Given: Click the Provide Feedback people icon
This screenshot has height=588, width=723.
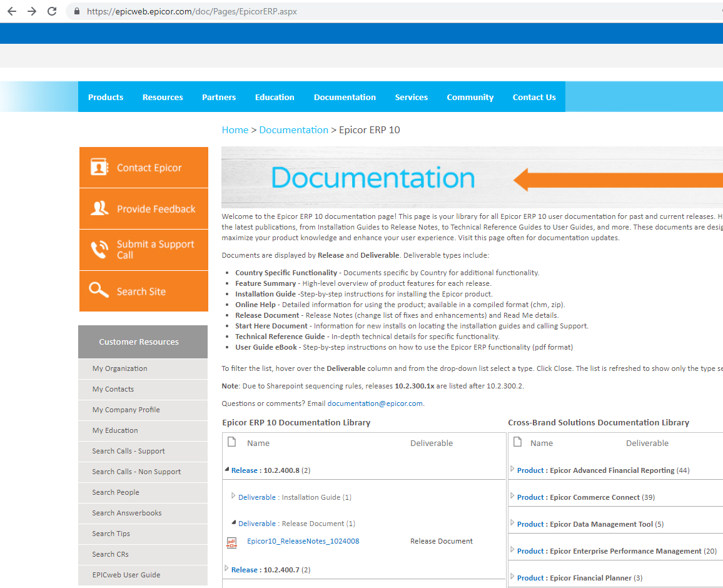Looking at the screenshot, I should 99,208.
